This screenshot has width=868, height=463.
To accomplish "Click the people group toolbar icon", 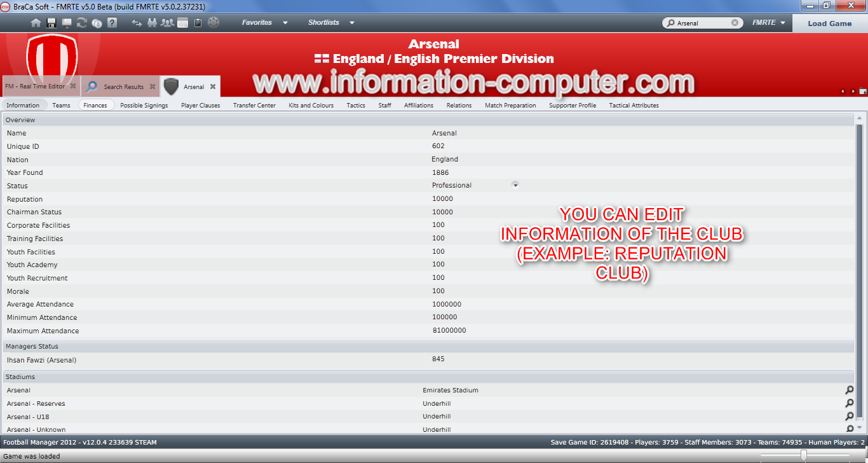I will [x=168, y=23].
